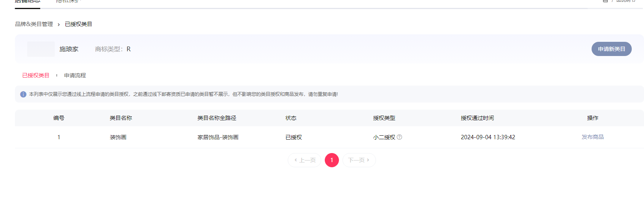Click the 授权通过时间 column header
Viewport: 644px width, 198px height.
click(477, 118)
